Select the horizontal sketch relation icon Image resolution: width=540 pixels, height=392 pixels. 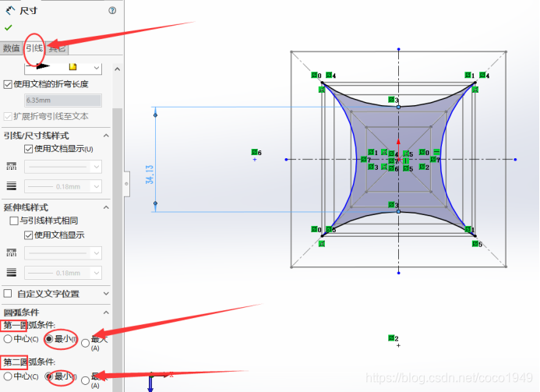click(436, 151)
